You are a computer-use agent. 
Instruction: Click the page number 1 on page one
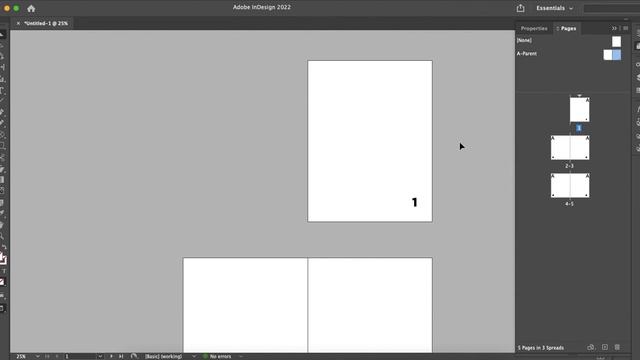[x=415, y=202]
